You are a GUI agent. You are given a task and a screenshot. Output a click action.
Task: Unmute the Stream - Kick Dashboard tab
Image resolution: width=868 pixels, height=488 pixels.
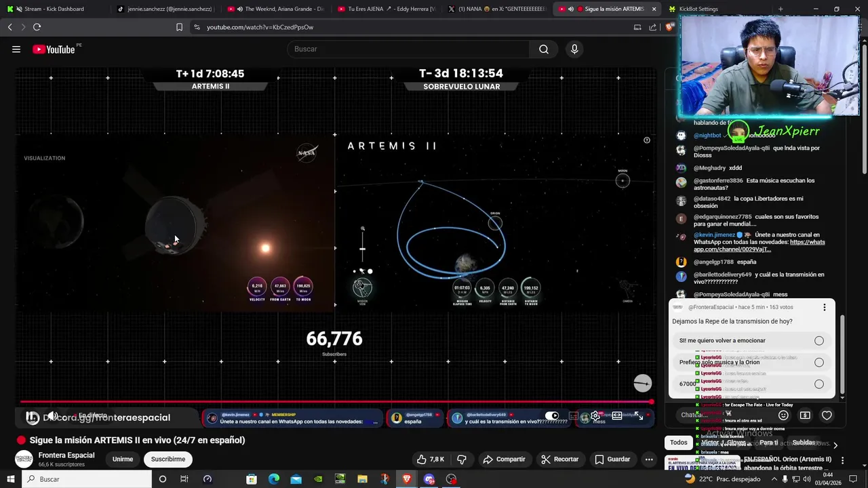point(19,9)
